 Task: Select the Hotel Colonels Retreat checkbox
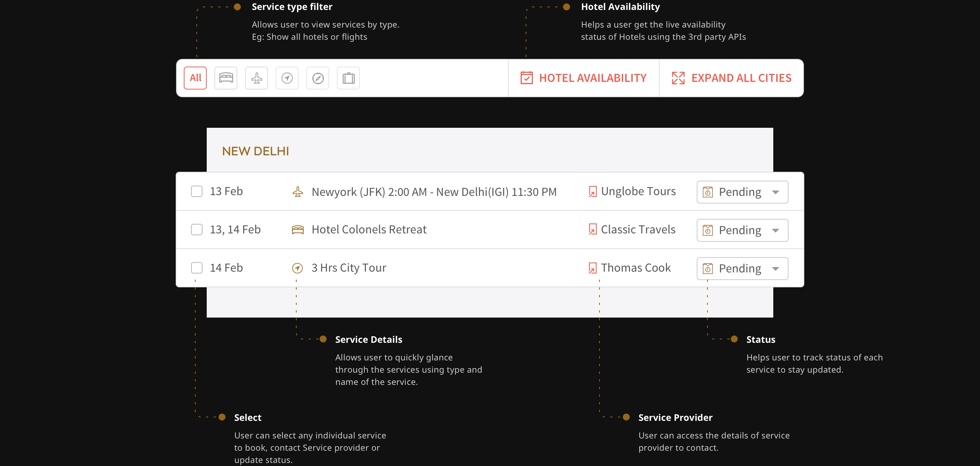(x=196, y=229)
